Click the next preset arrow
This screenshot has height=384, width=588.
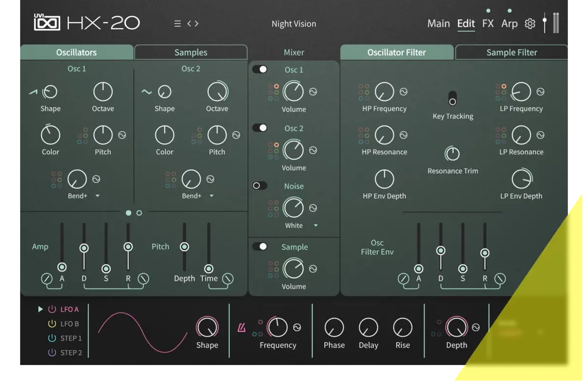click(x=196, y=23)
